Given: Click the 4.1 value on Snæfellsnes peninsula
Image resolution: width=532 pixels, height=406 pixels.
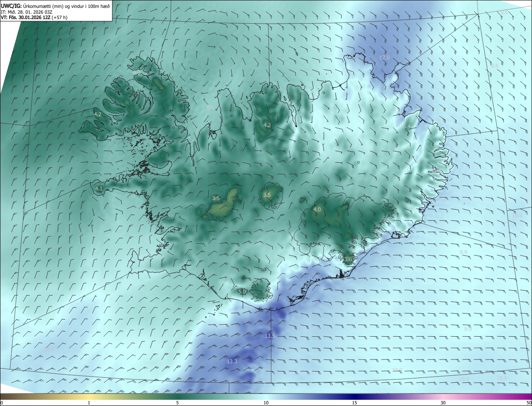Looking at the screenshot, I should tap(99, 188).
